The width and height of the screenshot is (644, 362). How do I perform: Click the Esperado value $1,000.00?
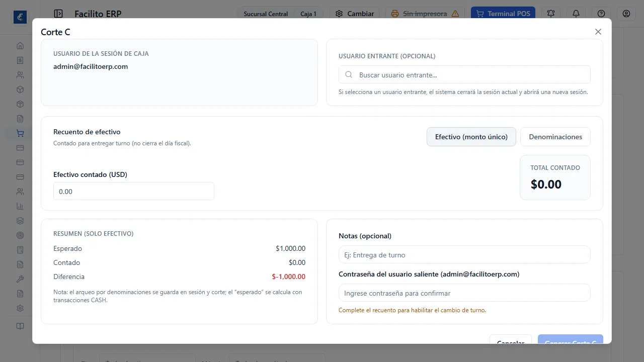pos(290,248)
